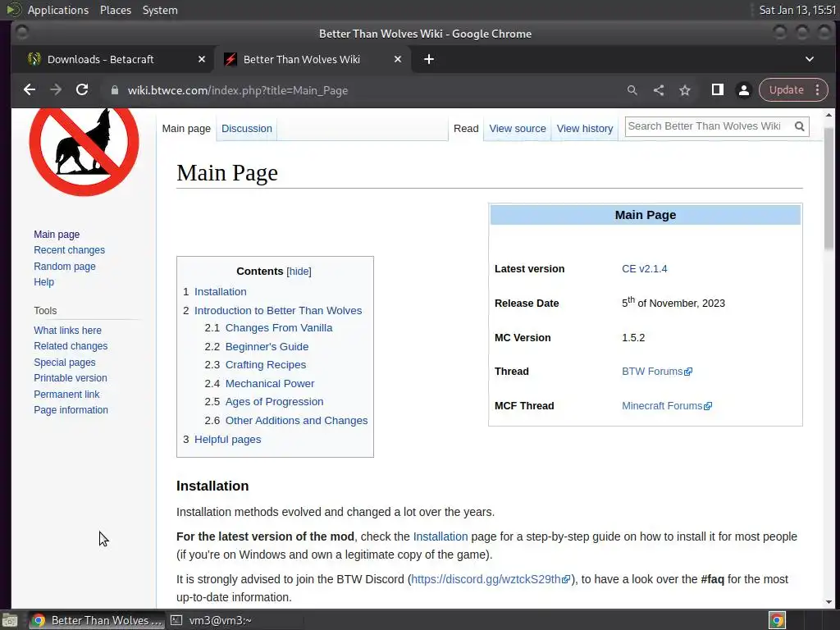Jump to Mechanical Power section
The height and width of the screenshot is (630, 840).
[x=269, y=384]
